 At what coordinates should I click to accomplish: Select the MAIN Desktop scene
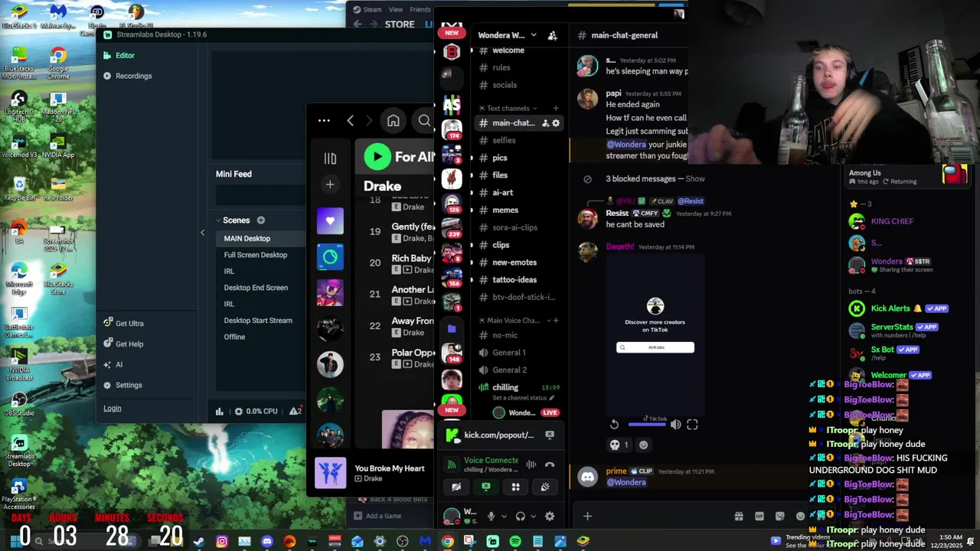point(247,239)
